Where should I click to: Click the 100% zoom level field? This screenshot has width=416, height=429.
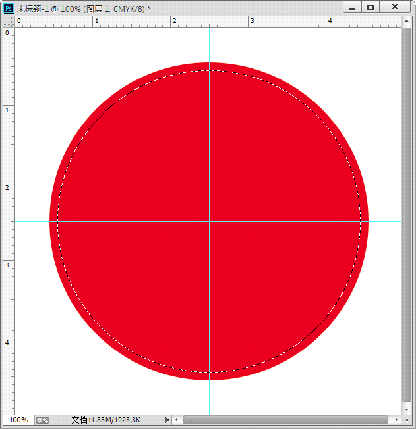19,420
